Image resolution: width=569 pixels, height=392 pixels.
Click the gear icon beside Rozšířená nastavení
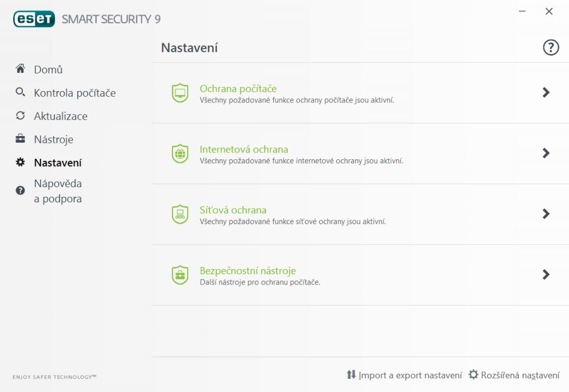473,375
